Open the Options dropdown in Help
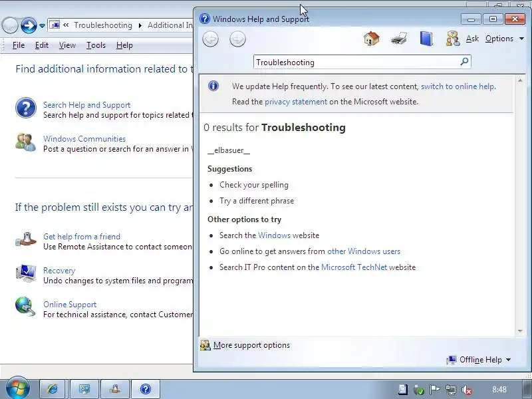The width and height of the screenshot is (532, 399). coord(504,39)
